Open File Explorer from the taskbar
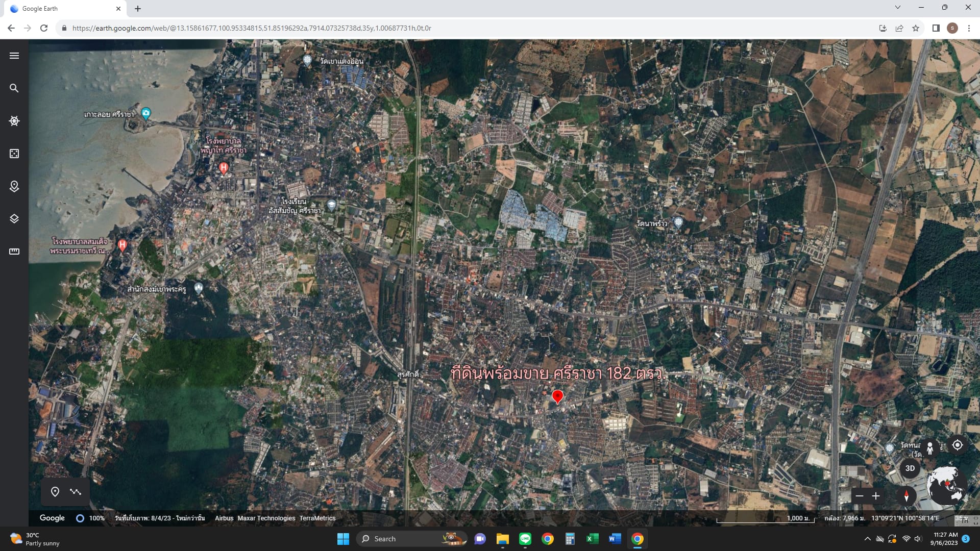This screenshot has height=551, width=980. tap(502, 539)
